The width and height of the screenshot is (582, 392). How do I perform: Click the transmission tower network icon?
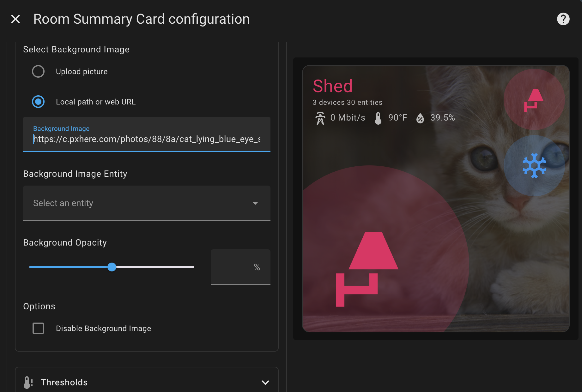(x=320, y=118)
